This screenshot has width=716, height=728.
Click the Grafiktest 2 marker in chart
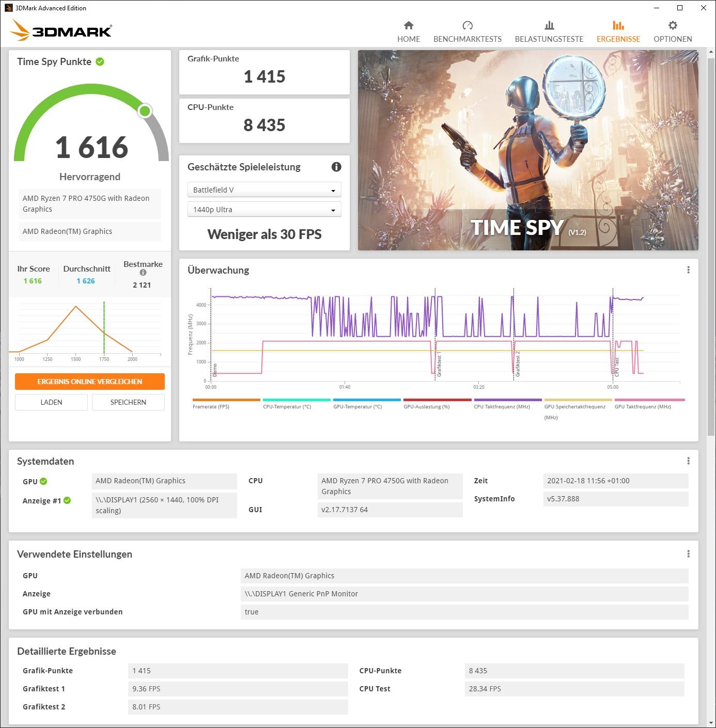click(x=517, y=363)
